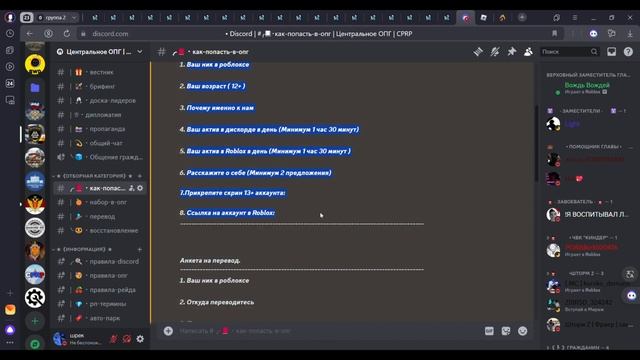The image size is (640, 360).
Task: Open browser downloads icon
Action: (630, 33)
